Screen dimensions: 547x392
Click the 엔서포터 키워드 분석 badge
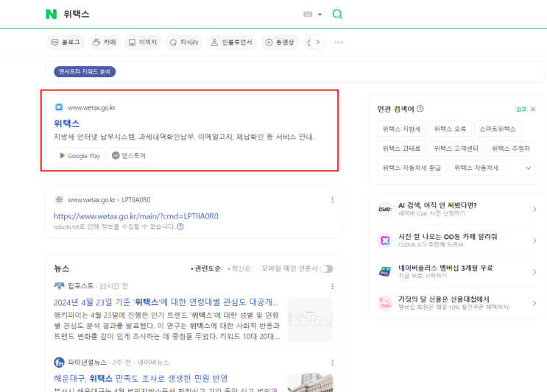pyautogui.click(x=85, y=71)
